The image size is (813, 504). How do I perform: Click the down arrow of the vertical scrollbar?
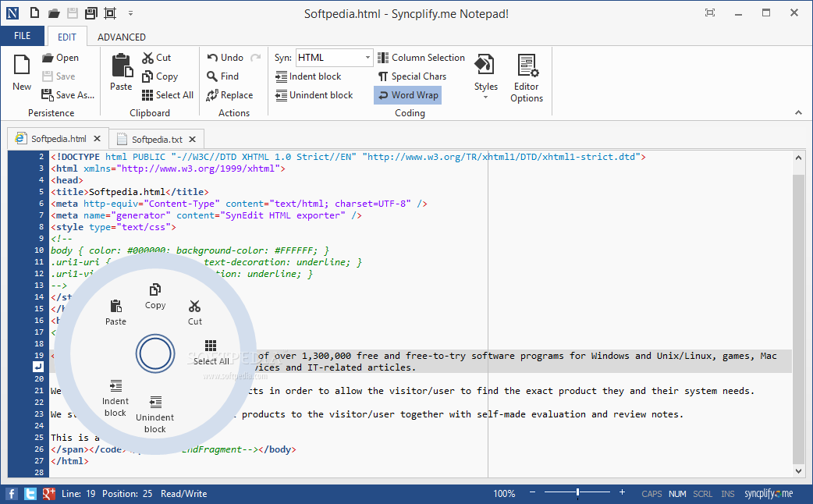pos(798,470)
